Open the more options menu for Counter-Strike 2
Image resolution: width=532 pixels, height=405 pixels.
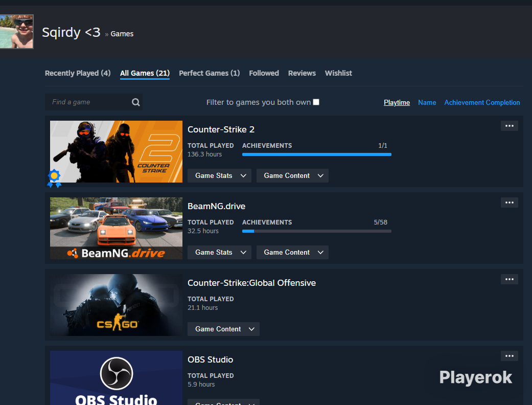click(x=510, y=126)
